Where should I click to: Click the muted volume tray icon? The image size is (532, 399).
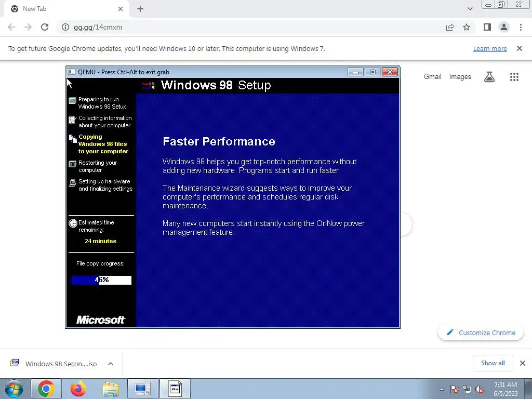[x=480, y=389]
